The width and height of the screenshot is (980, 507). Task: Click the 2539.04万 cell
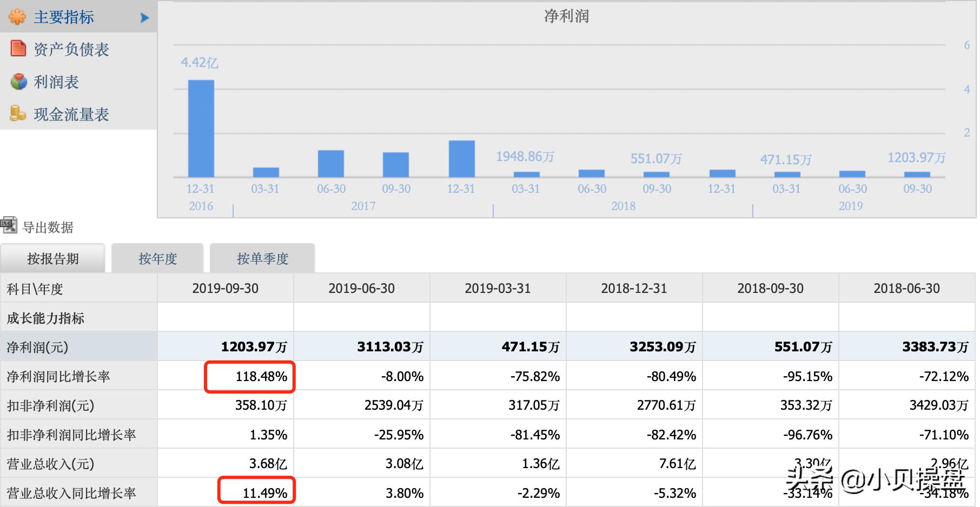tap(362, 405)
